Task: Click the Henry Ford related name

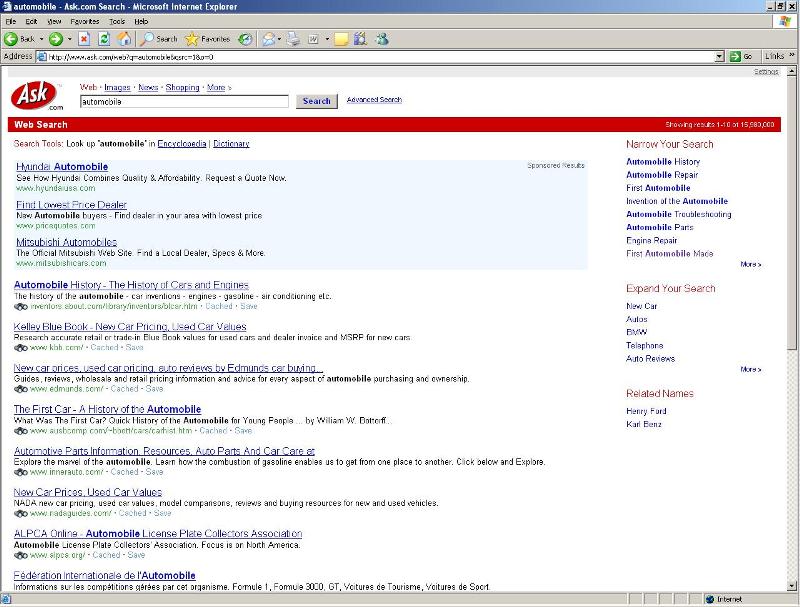Action: pyautogui.click(x=645, y=410)
